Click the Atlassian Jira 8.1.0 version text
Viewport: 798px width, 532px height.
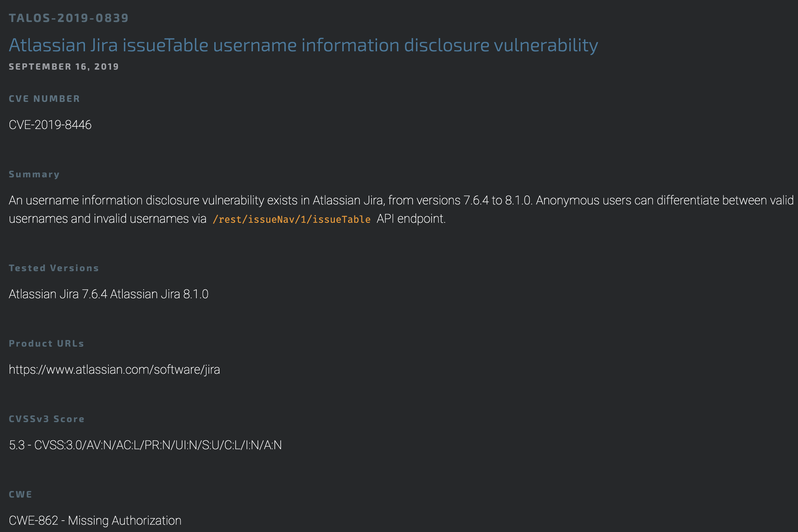[159, 294]
